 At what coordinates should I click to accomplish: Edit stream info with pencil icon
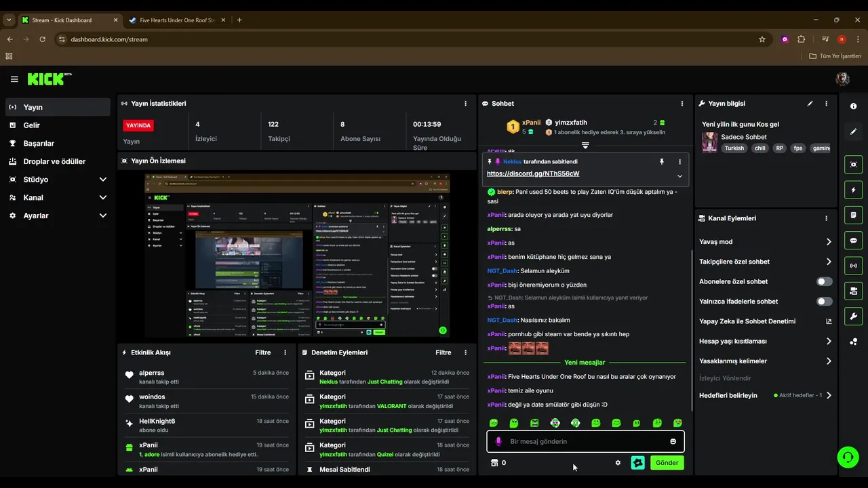click(x=810, y=104)
